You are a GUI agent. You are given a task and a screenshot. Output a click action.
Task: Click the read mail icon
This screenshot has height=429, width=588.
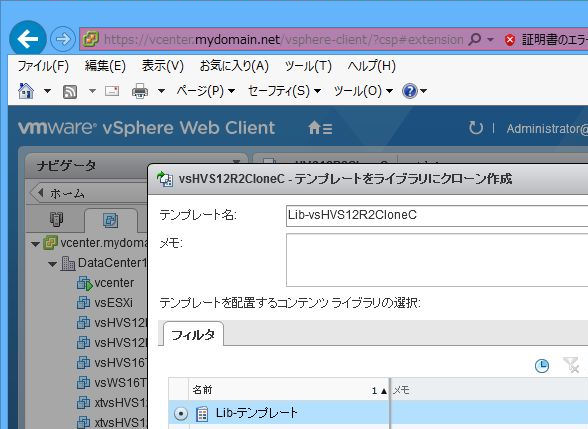pos(112,91)
